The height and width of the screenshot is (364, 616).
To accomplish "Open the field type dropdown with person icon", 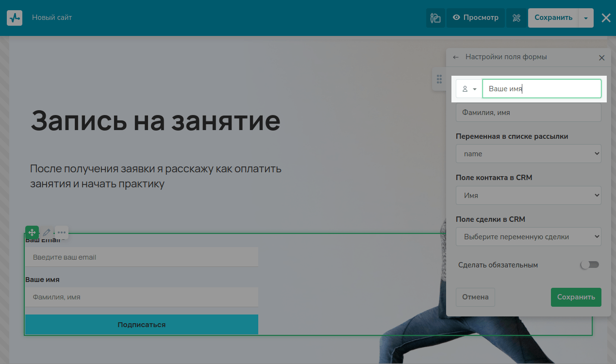I will pos(469,89).
